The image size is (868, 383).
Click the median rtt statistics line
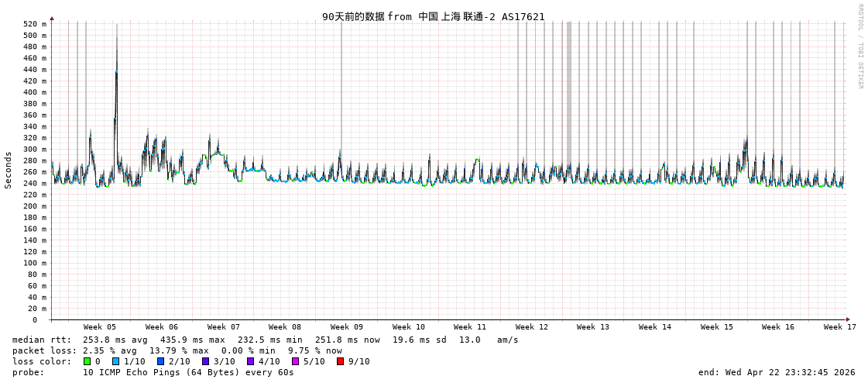point(266,340)
